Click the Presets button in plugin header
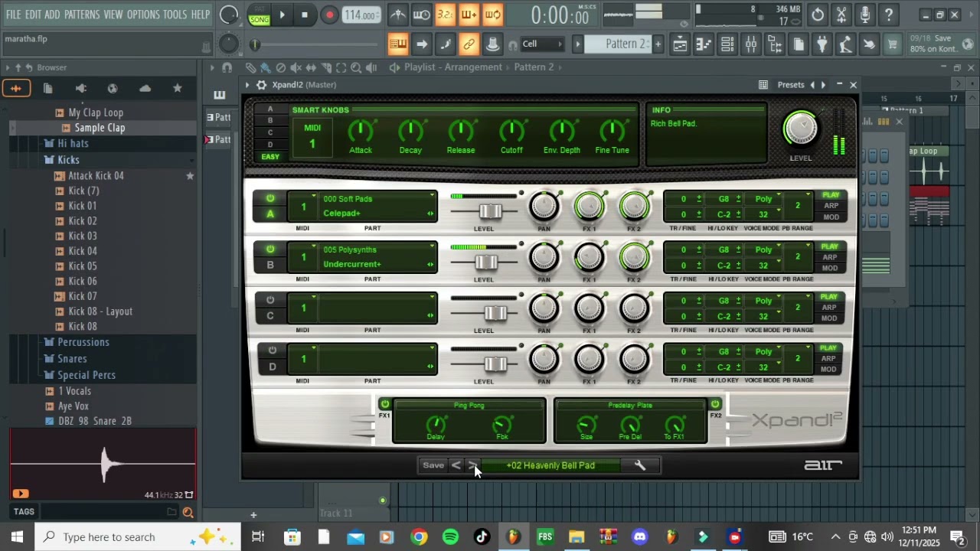The width and height of the screenshot is (980, 551). (x=791, y=85)
